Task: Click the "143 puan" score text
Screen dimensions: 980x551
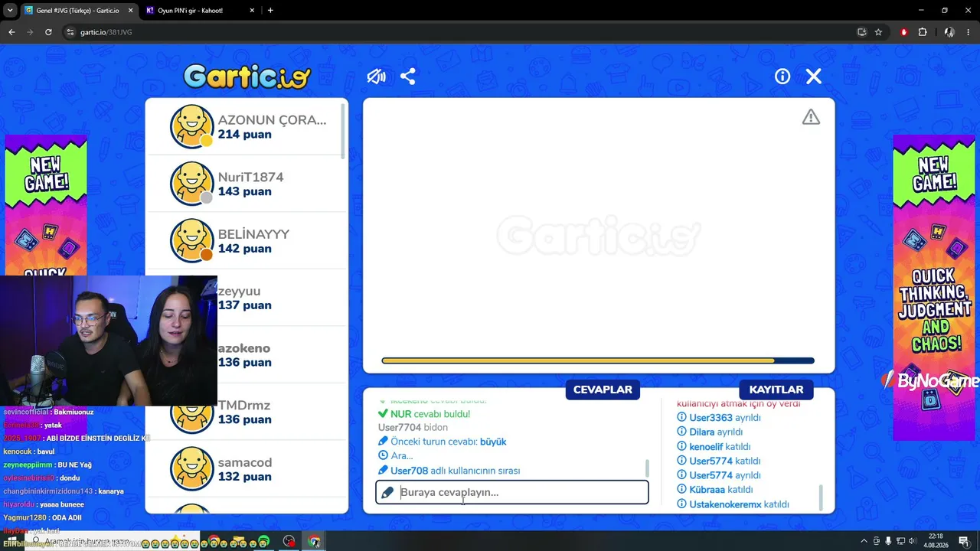Action: tap(244, 191)
